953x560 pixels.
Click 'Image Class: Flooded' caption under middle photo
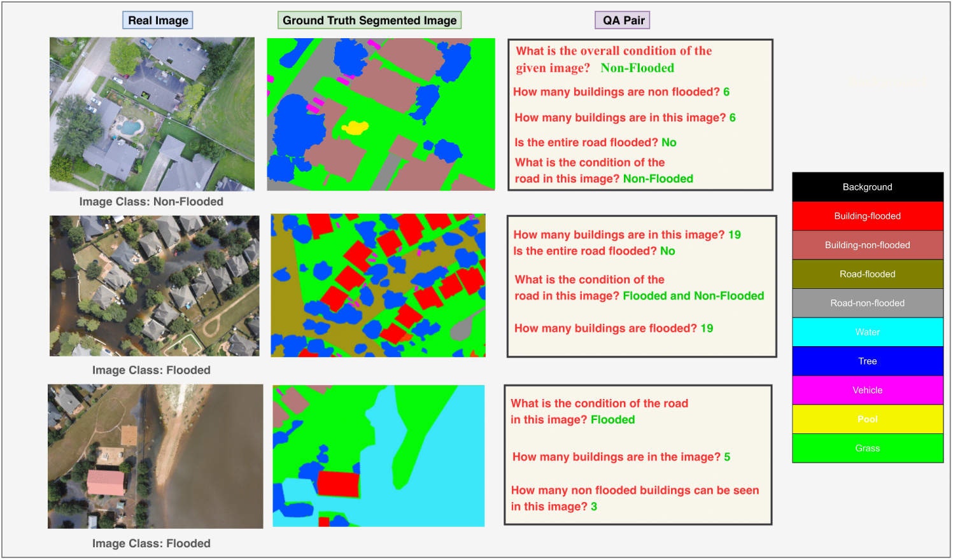pyautogui.click(x=152, y=370)
